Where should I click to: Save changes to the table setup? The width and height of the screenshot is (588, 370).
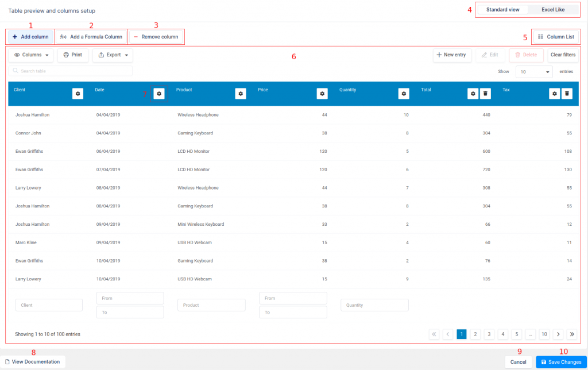point(560,361)
